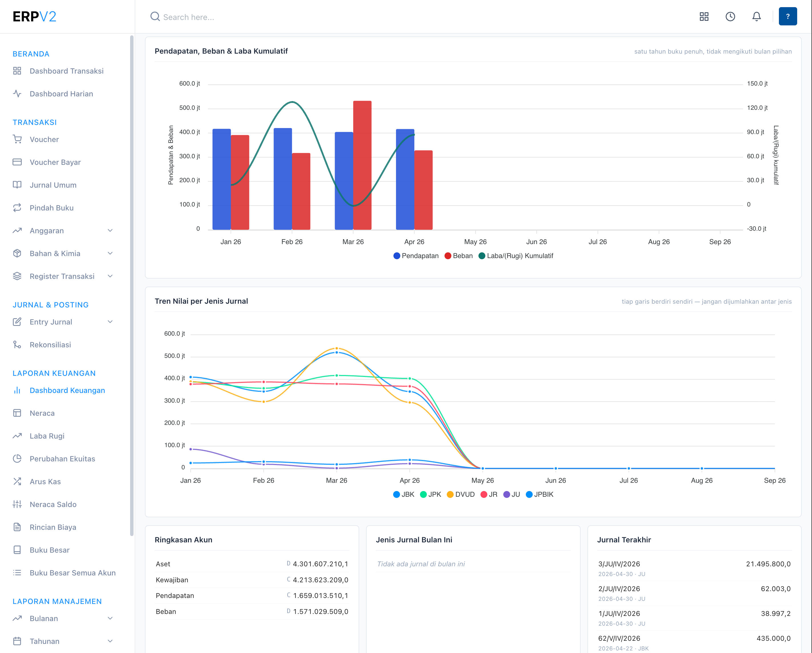Screen dimensions: 812x653
Task: Click the ERPV2 logo
Action: pos(34,17)
